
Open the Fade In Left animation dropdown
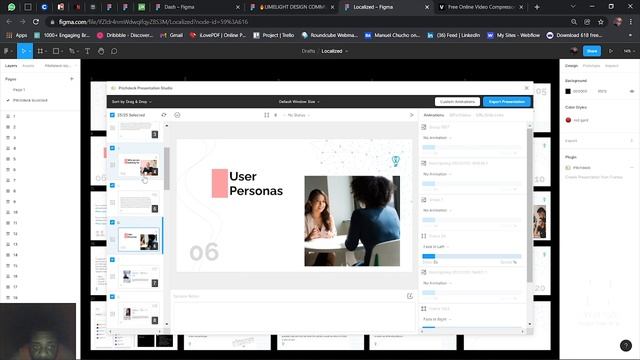point(436,247)
